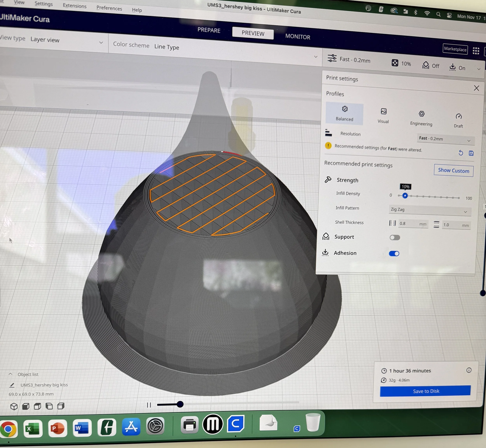Viewport: 486px width, 448px height.
Task: Select the Balanced profile option
Action: click(344, 113)
